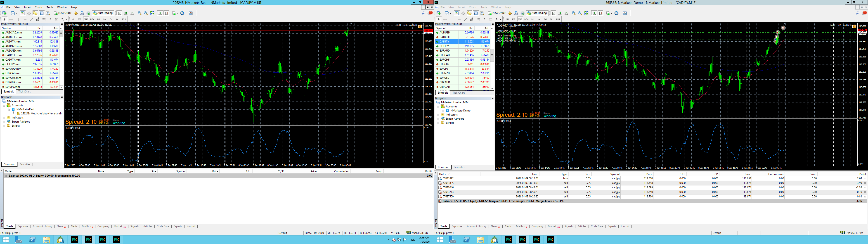Viewport: 868px width, 244px height.
Task: Draw horizontal line tool in Real window
Action: 25,19
